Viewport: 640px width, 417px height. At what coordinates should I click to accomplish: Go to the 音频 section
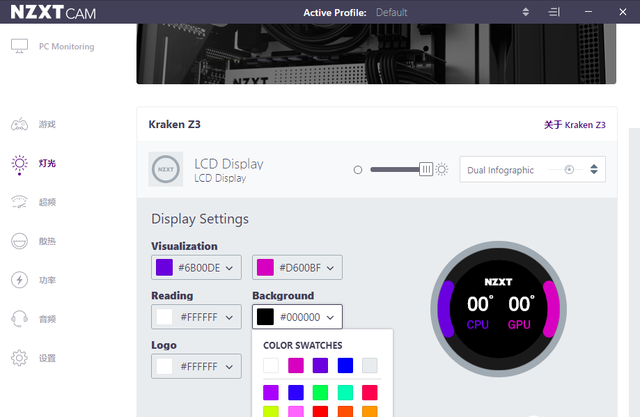click(x=47, y=319)
